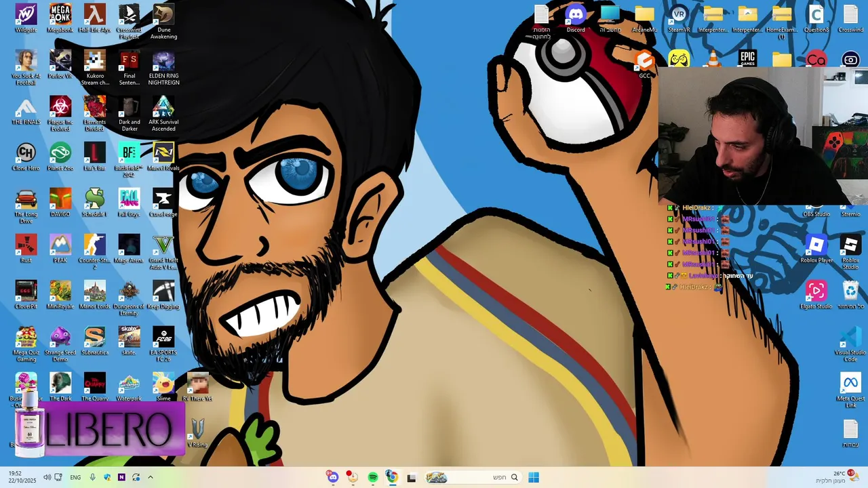Select the Rust game icon

26,249
